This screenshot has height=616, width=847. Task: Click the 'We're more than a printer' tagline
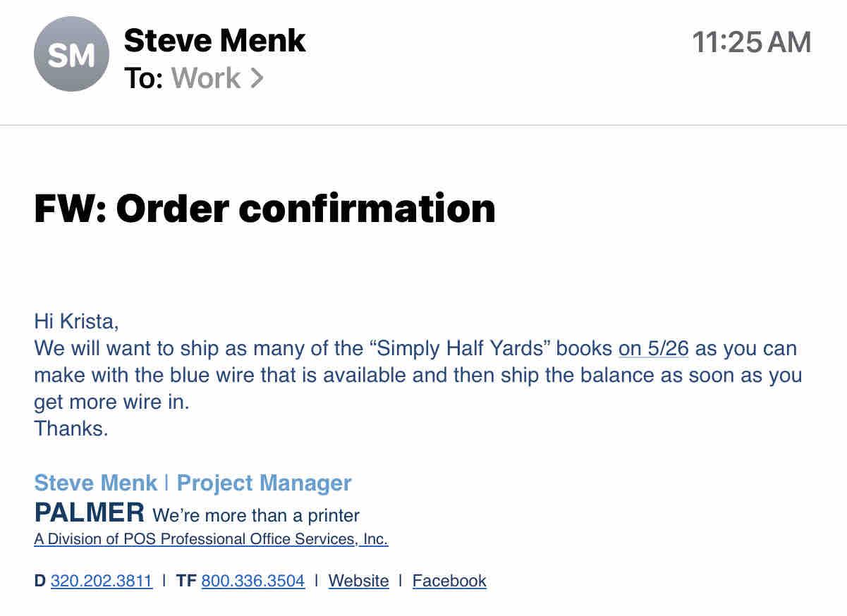(256, 515)
